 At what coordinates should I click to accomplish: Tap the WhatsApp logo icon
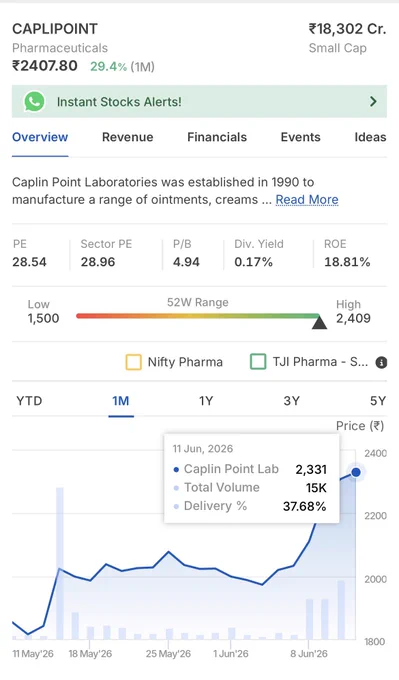(x=35, y=101)
